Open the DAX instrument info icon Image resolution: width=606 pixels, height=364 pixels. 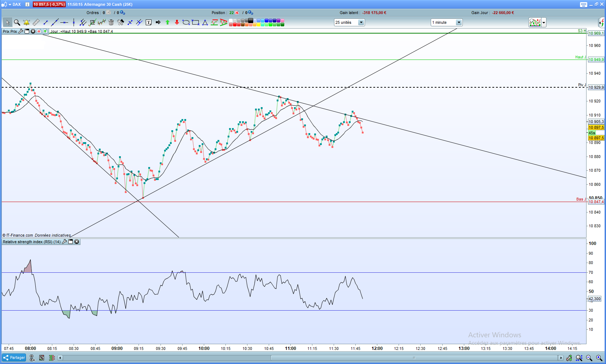(x=27, y=4)
